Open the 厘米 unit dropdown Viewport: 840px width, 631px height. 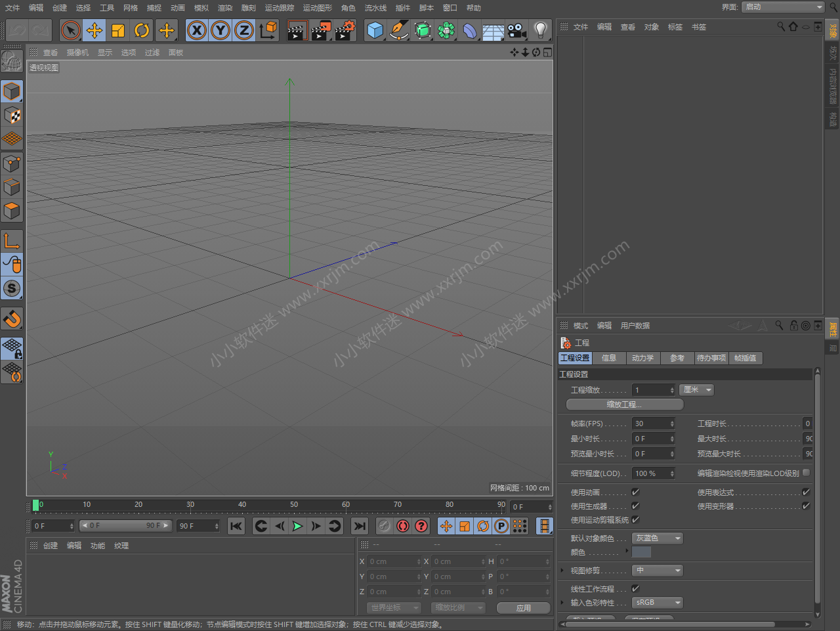point(696,390)
